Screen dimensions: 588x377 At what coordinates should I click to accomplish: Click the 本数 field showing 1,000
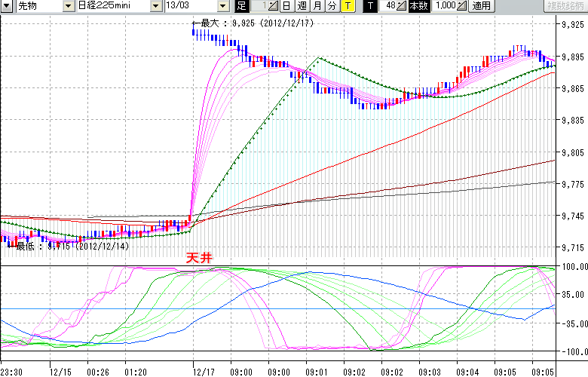[x=444, y=6]
